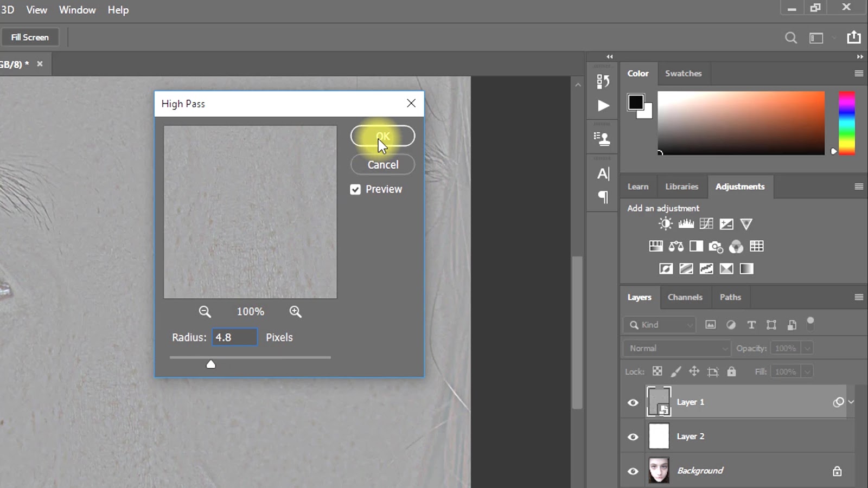
Task: Add a Channel Mixer adjustment
Action: click(x=736, y=247)
